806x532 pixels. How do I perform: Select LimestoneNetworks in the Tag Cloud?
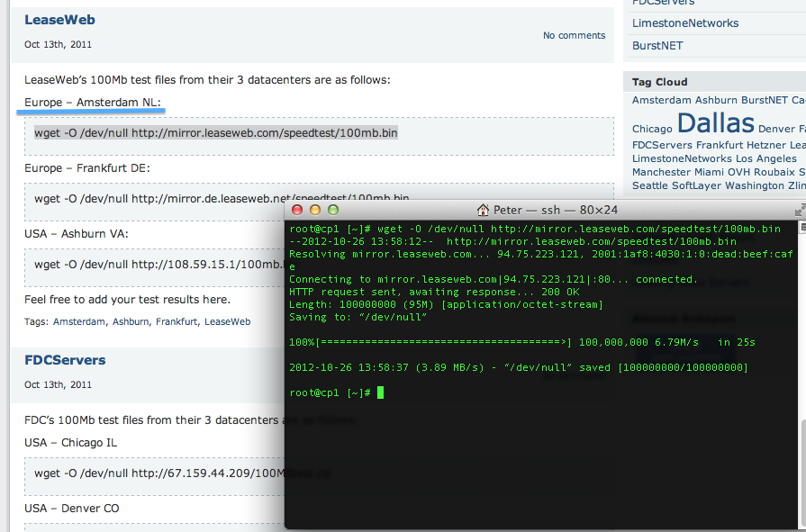click(682, 158)
